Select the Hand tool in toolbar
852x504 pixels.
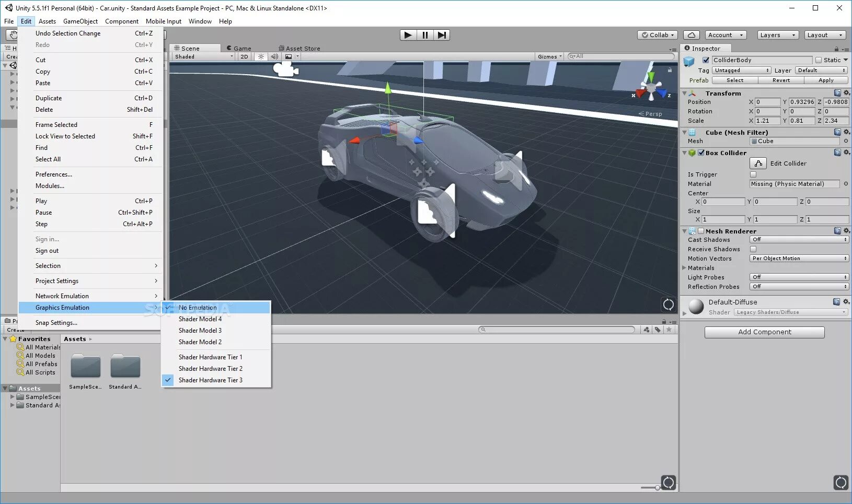coord(13,35)
